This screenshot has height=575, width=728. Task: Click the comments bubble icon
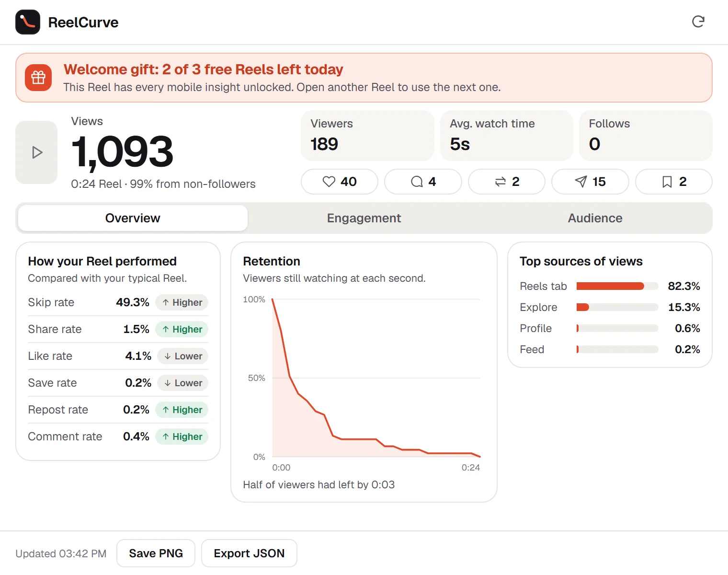pos(417,182)
